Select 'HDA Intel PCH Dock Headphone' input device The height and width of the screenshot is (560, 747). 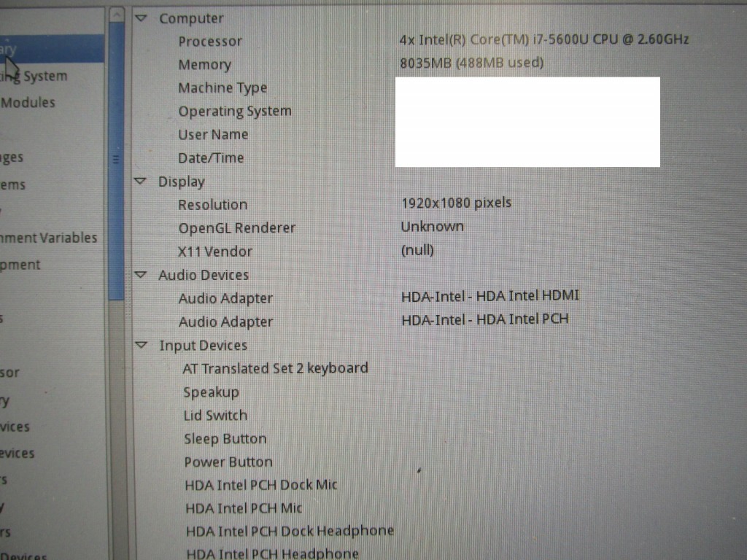[x=290, y=531]
